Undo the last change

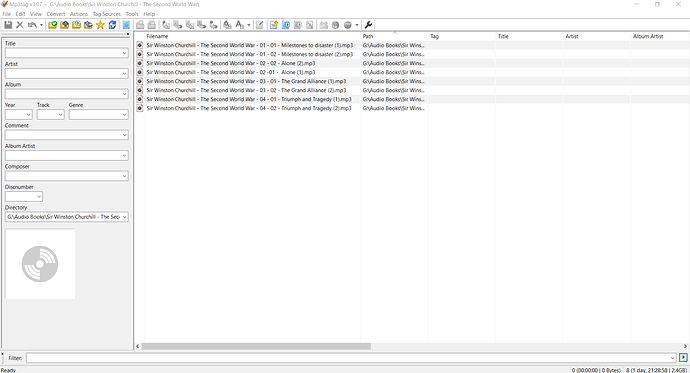(32, 25)
